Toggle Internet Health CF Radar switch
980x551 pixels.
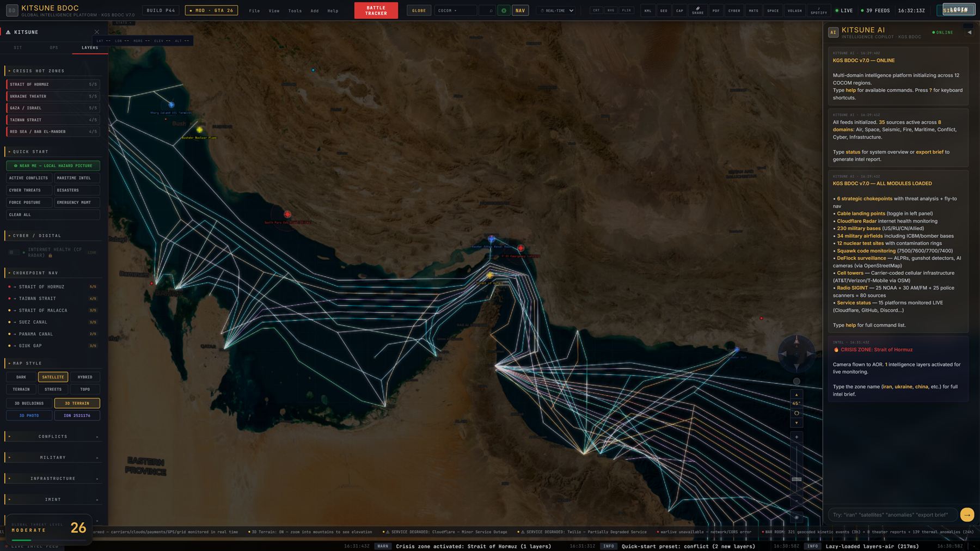pyautogui.click(x=14, y=252)
